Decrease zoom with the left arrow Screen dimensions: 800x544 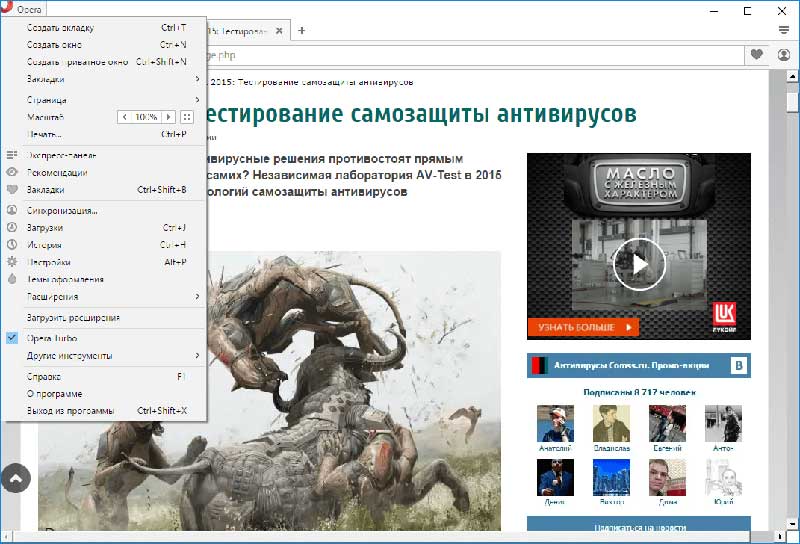(124, 117)
